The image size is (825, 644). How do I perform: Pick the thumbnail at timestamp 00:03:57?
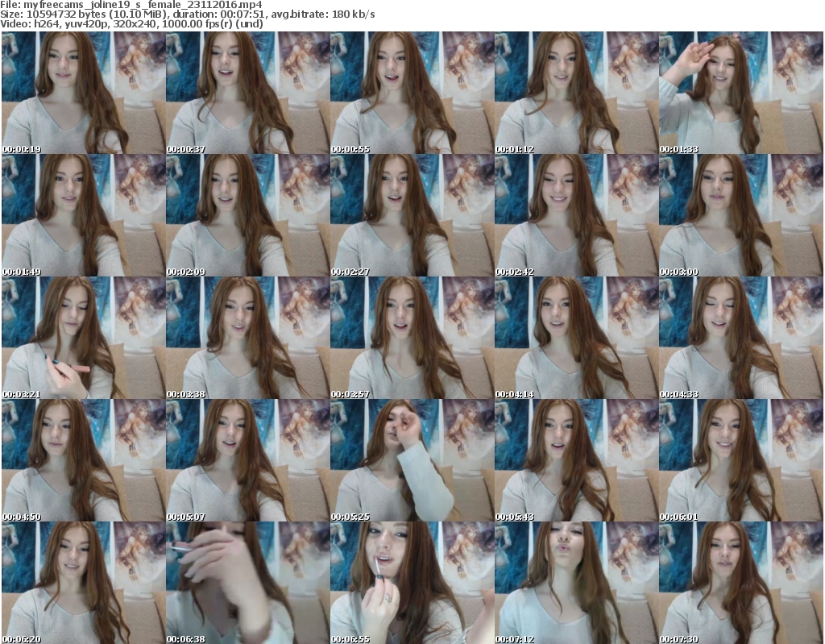412,338
